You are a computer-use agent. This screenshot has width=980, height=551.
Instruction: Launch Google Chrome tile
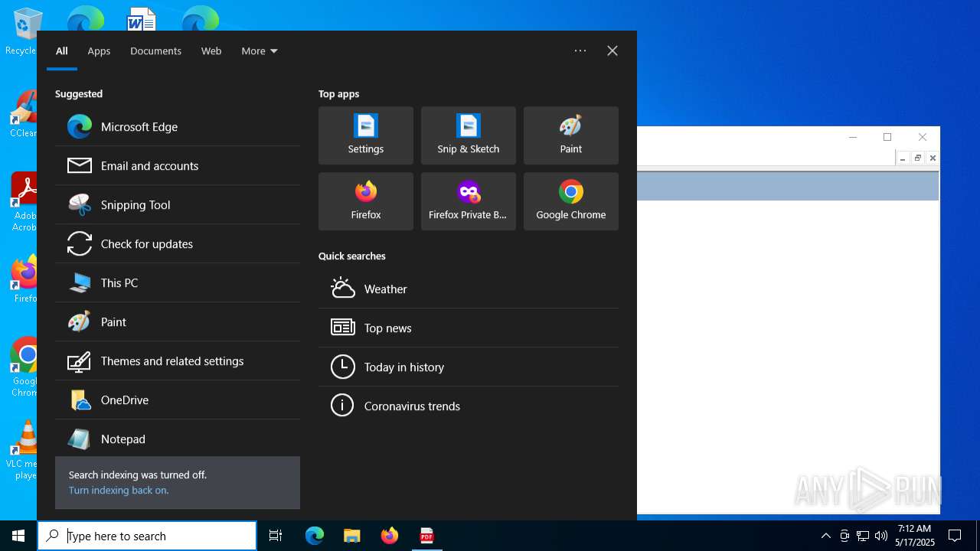(571, 201)
